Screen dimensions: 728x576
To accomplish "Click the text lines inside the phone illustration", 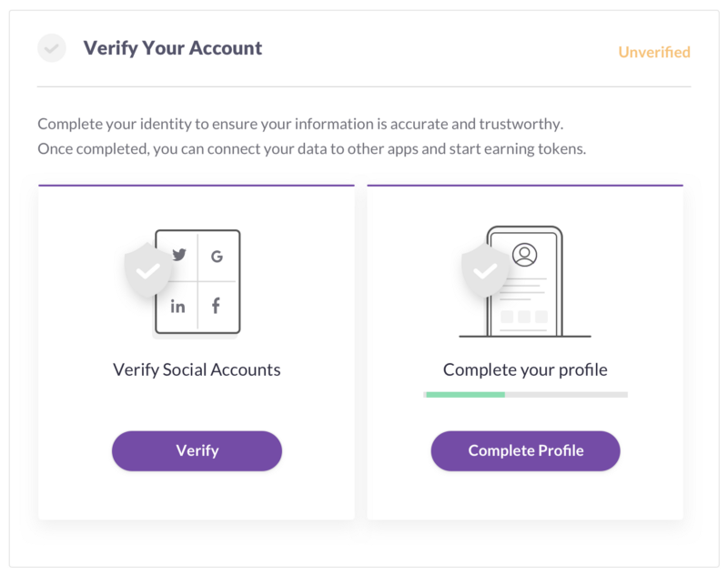I will coord(522,288).
